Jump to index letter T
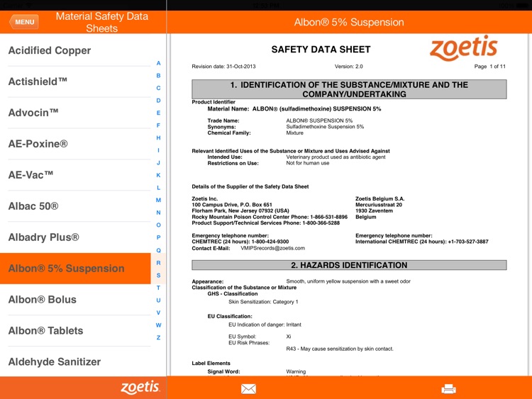 (158, 288)
